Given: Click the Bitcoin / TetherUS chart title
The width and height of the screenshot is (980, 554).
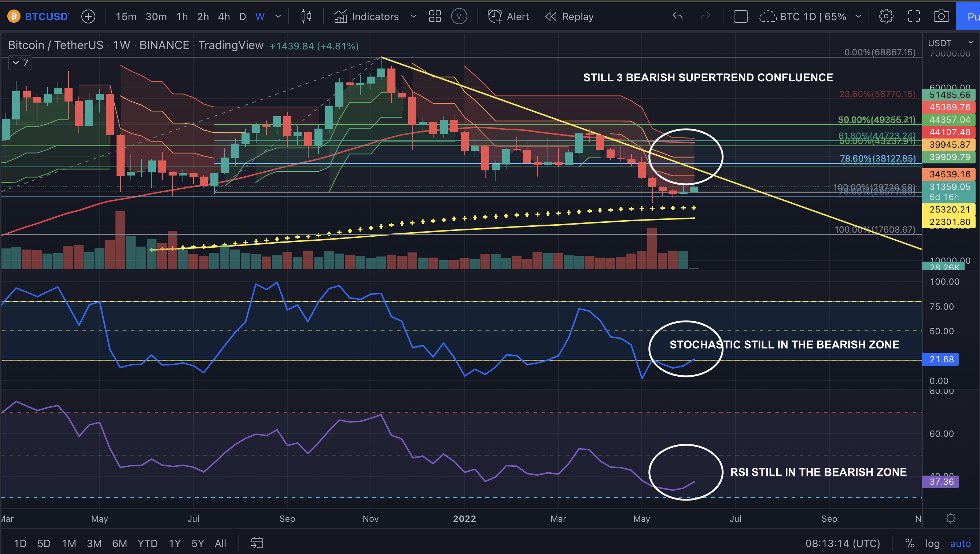Looking at the screenshot, I should tap(56, 45).
